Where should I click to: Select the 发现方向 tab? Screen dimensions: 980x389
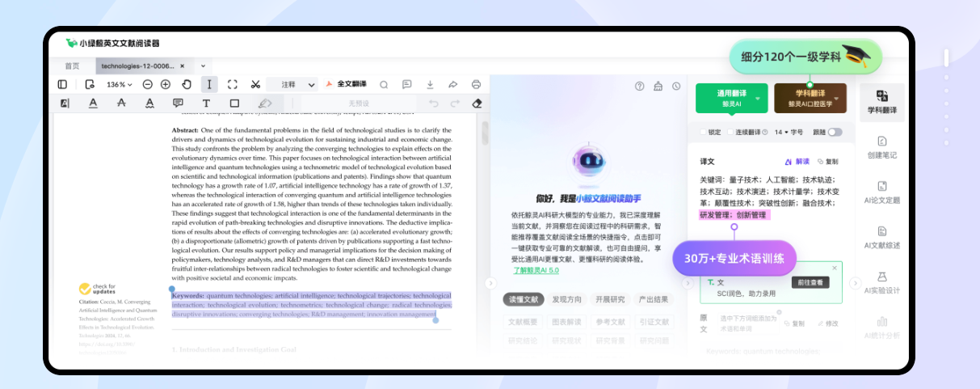566,299
